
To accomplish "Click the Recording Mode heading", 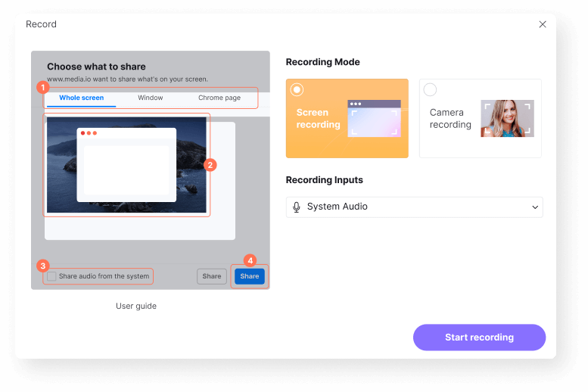I will pyautogui.click(x=323, y=62).
